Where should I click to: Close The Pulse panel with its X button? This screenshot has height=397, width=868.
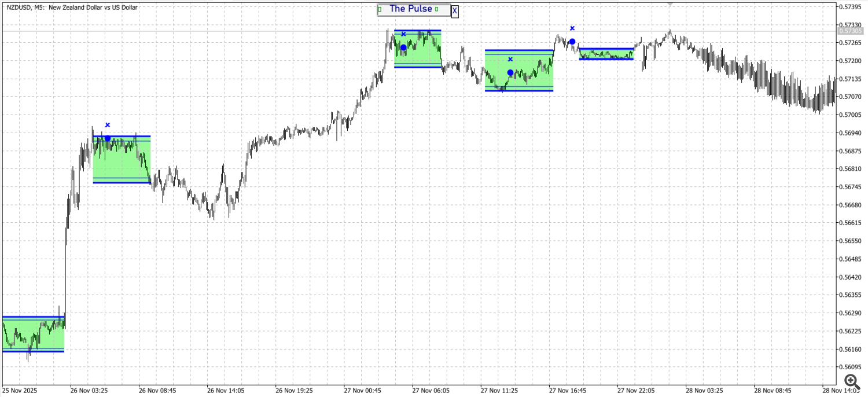coord(454,11)
